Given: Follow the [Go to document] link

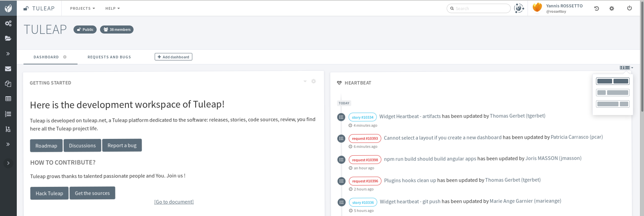Looking at the screenshot, I should 174,202.
